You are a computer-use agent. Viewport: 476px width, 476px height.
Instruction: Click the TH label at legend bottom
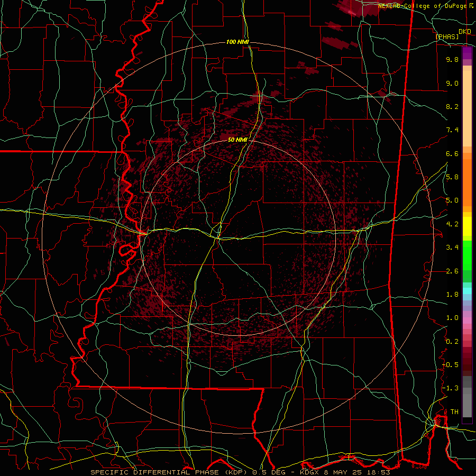point(454,412)
